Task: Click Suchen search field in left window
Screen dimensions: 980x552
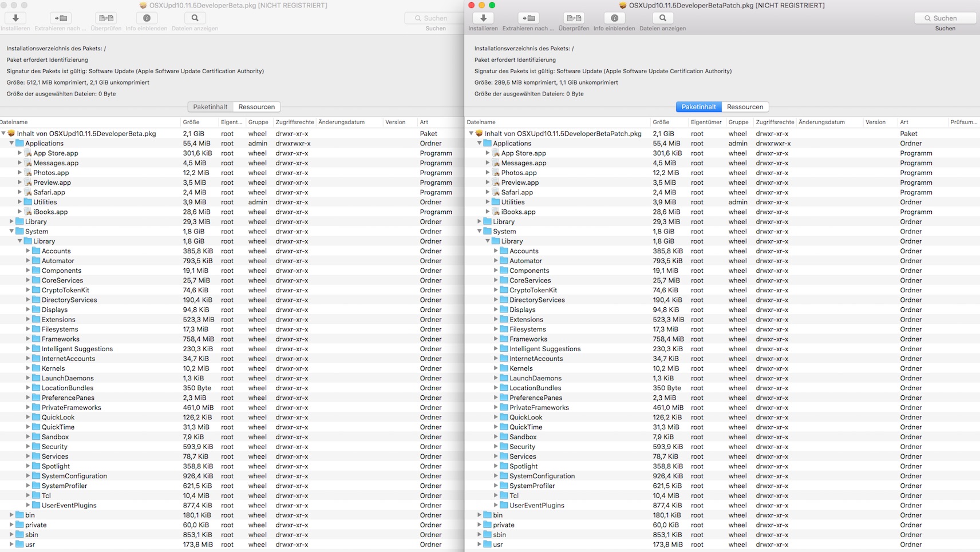Action: (x=434, y=18)
